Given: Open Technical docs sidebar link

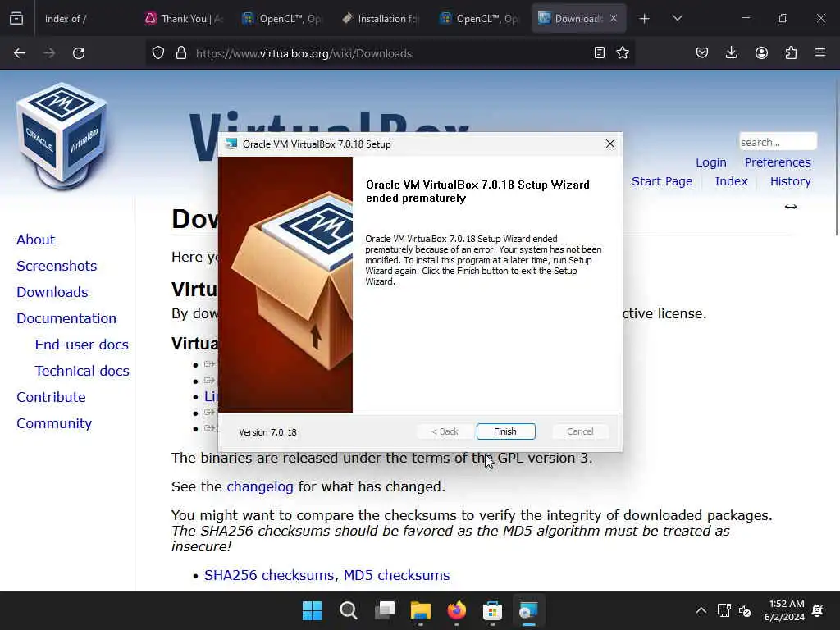Looking at the screenshot, I should click(81, 372).
